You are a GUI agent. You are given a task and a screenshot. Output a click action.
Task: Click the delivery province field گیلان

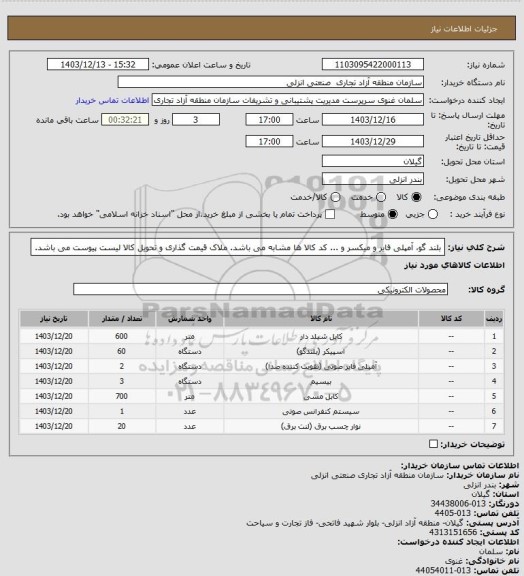(x=373, y=161)
